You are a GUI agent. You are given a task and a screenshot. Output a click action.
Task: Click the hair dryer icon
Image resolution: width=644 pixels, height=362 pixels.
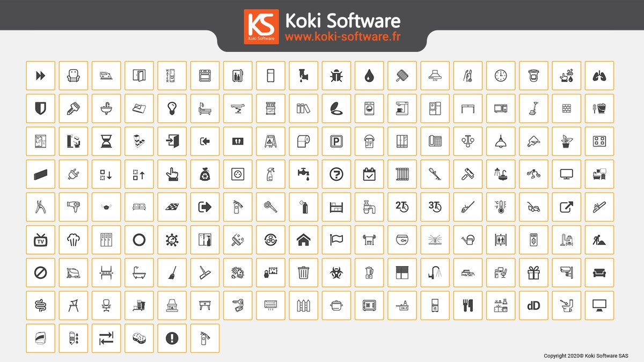(x=74, y=207)
